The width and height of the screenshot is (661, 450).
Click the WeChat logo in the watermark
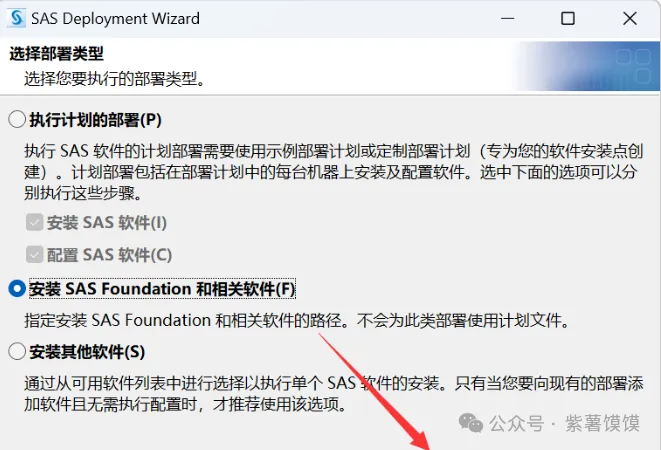(x=470, y=423)
